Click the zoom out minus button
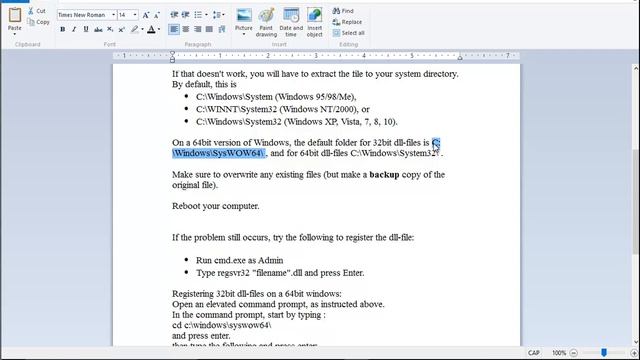The height and width of the screenshot is (360, 640). click(573, 353)
